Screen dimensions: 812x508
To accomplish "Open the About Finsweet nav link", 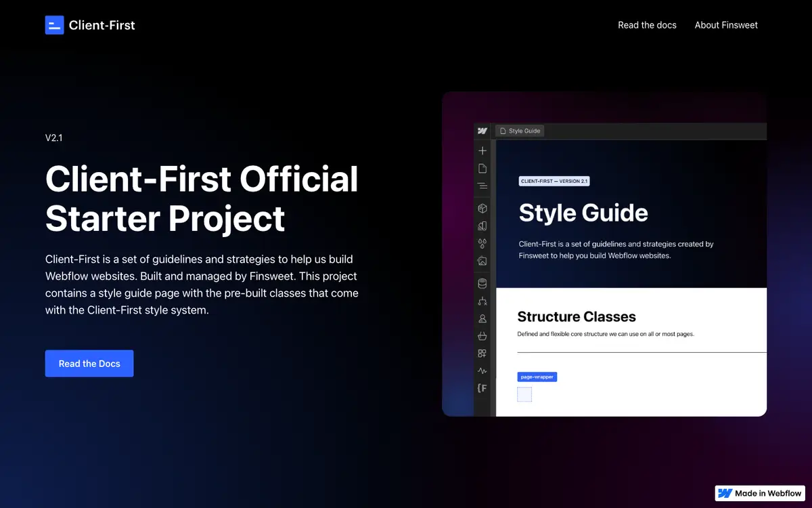I will tap(726, 25).
